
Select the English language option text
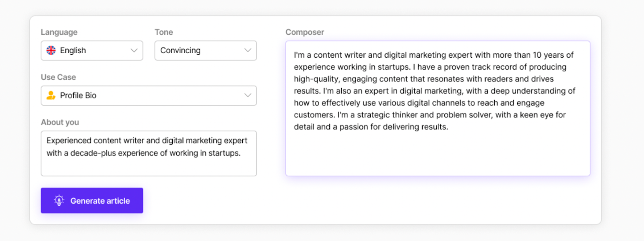point(73,50)
